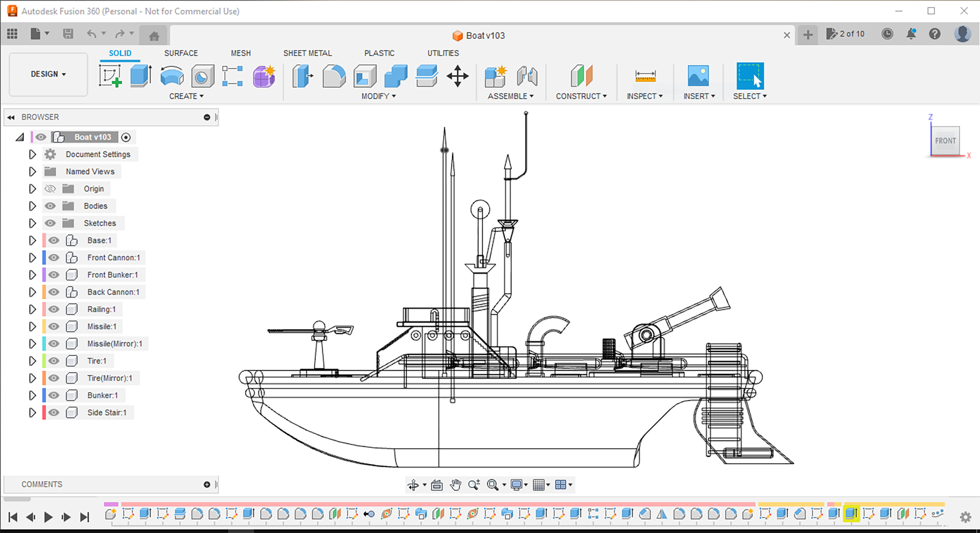Open a new design tab with plus
This screenshot has width=980, height=533.
point(808,35)
